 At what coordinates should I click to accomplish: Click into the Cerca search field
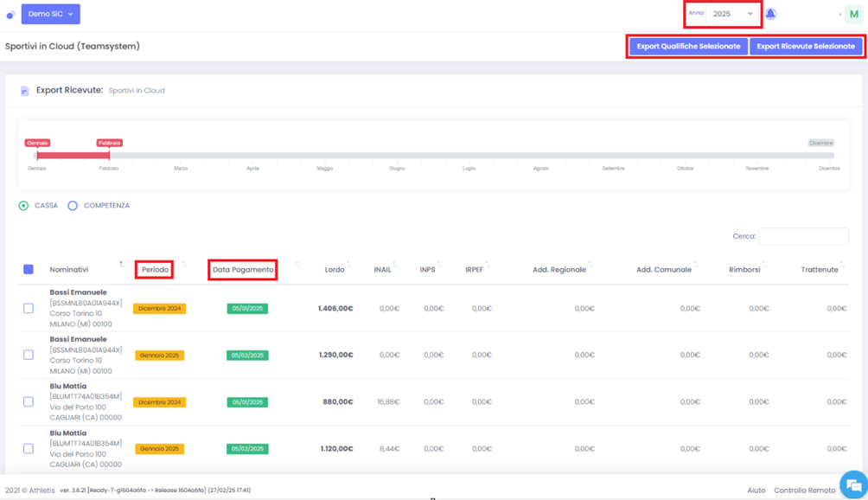(803, 236)
